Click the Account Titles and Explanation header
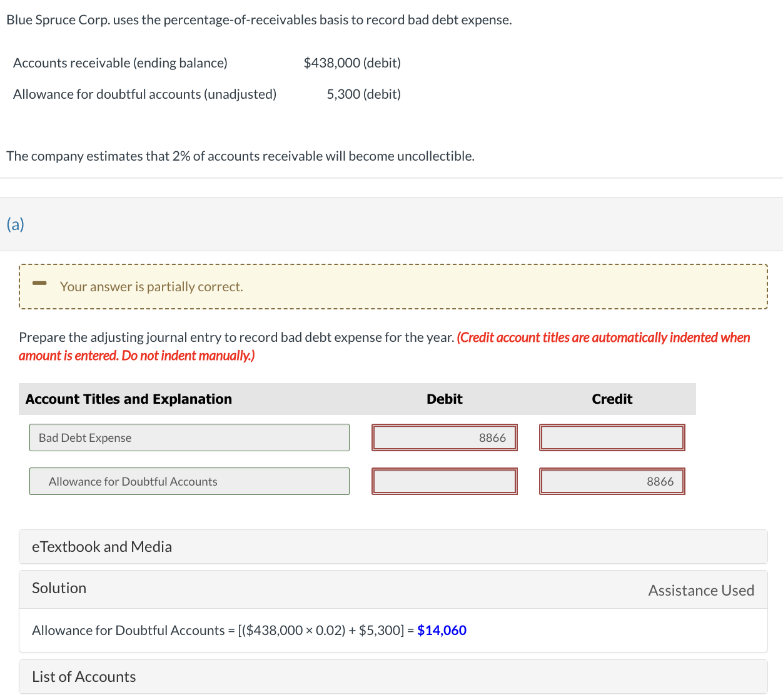Viewport: 783px width, 700px height. [x=128, y=399]
